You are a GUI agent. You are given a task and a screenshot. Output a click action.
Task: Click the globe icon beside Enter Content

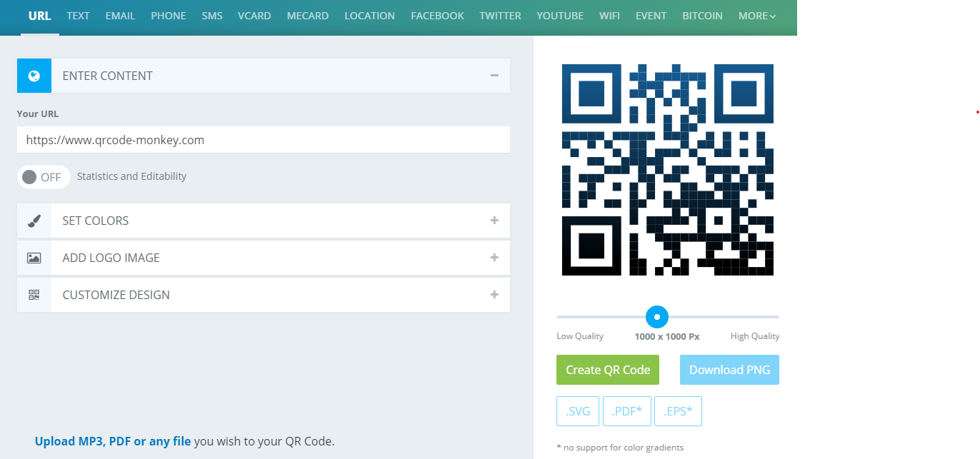point(34,76)
